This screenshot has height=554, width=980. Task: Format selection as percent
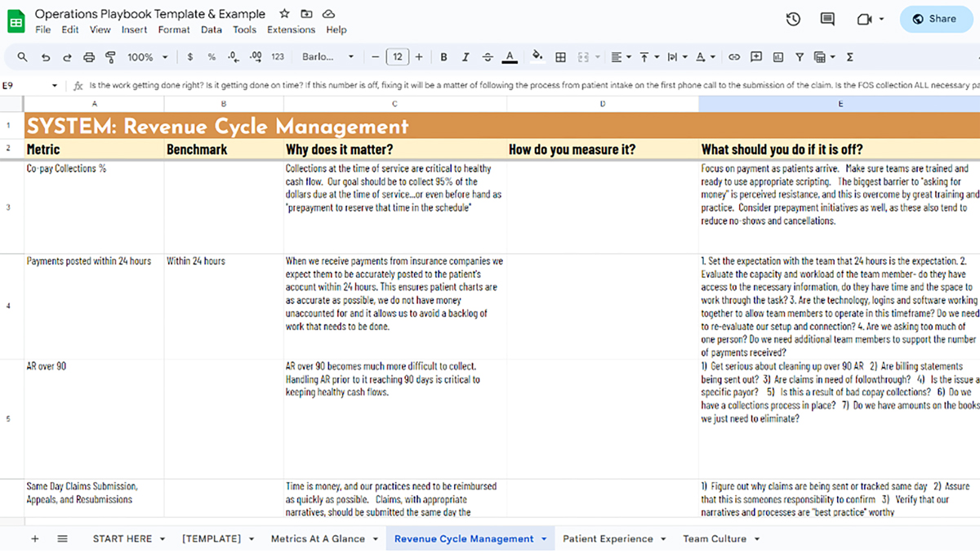point(212,57)
